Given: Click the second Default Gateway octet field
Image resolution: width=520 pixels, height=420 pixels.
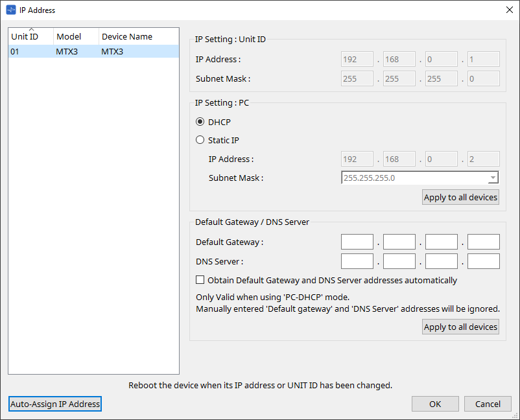Looking at the screenshot, I should [399, 242].
